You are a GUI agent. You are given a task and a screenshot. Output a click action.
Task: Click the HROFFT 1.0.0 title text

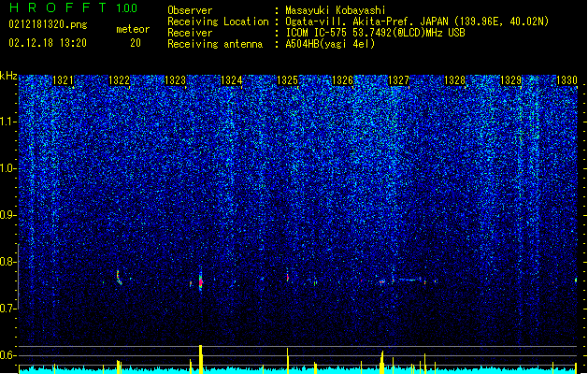[x=73, y=7]
